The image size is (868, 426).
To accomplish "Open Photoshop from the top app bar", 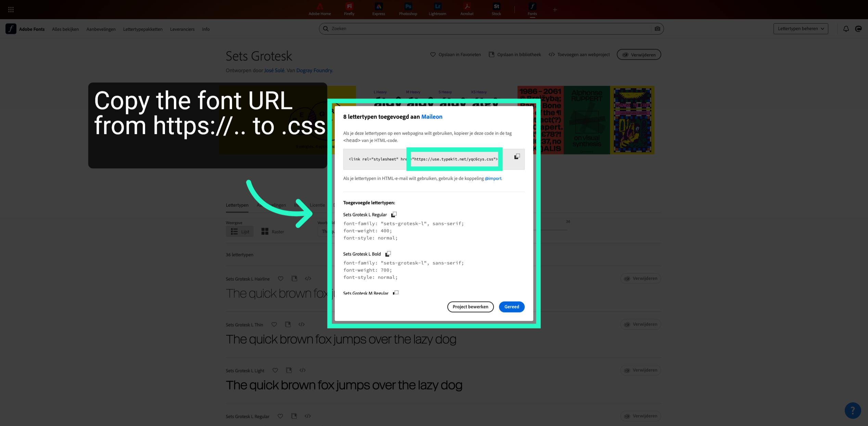I will [408, 10].
